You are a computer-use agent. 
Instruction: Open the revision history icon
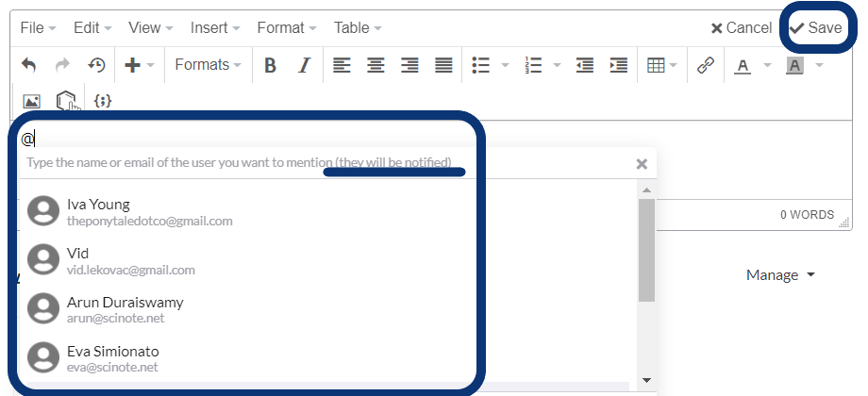(96, 65)
